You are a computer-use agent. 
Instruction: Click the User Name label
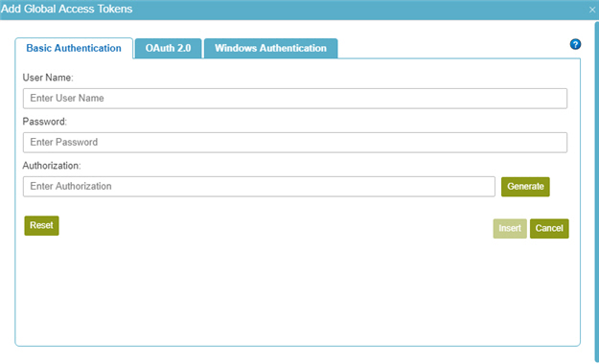coord(48,78)
